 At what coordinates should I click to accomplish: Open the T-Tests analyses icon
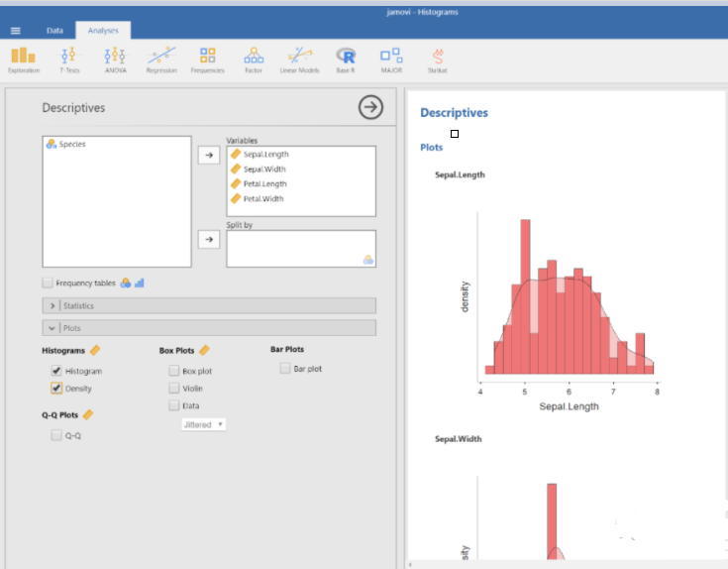point(68,59)
